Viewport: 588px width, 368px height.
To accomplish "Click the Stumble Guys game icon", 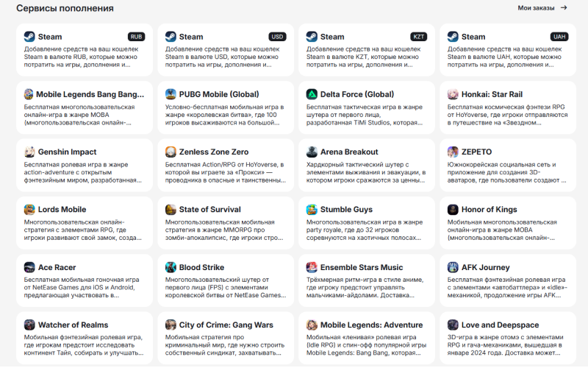I will click(x=312, y=209).
